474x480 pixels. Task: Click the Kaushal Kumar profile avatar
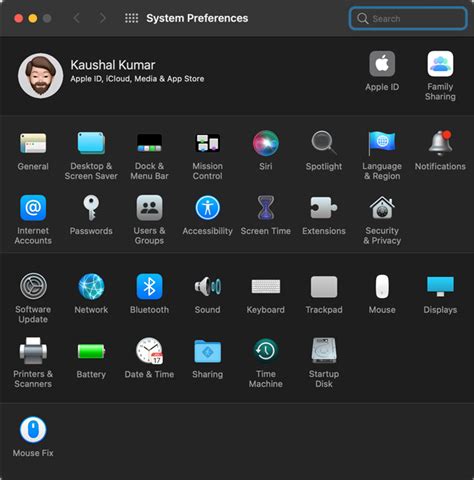click(41, 76)
